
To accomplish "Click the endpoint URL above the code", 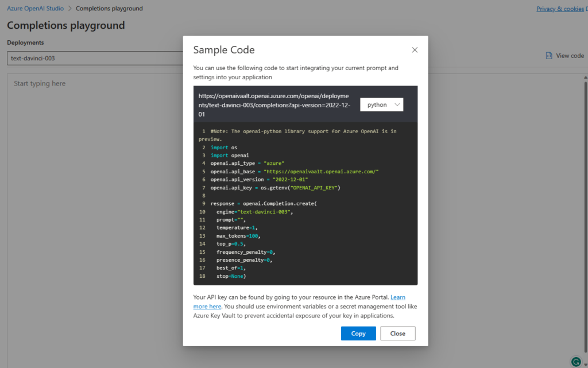I will pos(273,105).
